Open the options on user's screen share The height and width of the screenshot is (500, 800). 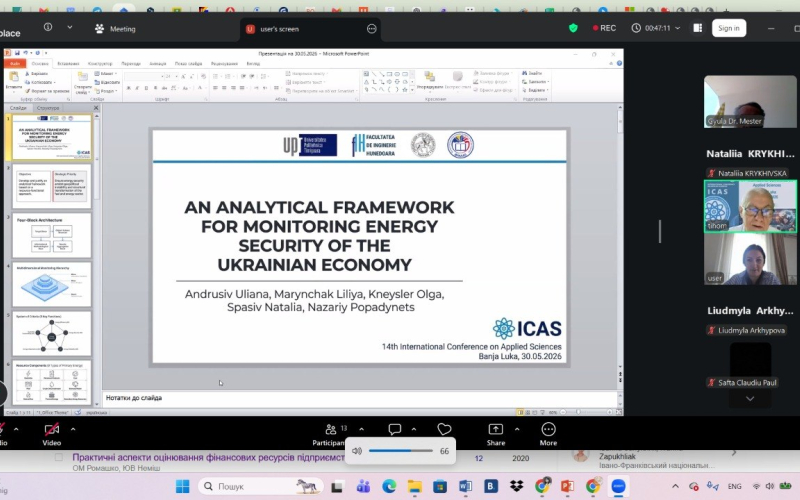[371, 29]
